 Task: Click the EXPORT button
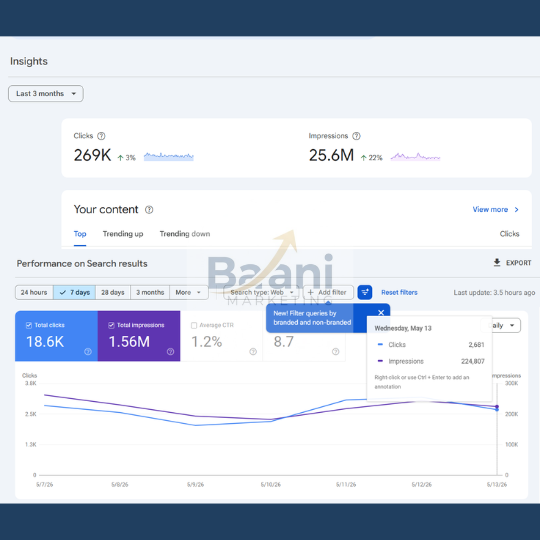(512, 263)
